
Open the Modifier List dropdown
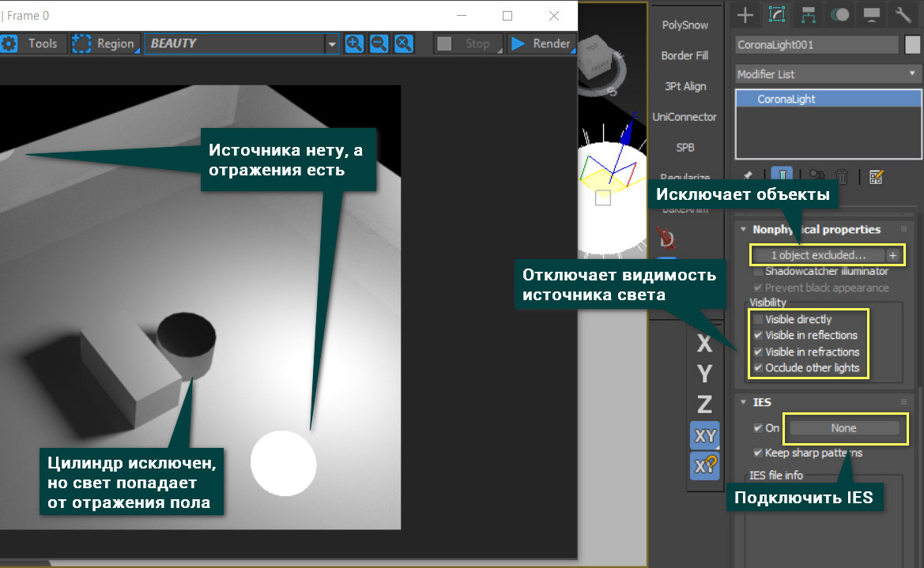coord(828,74)
